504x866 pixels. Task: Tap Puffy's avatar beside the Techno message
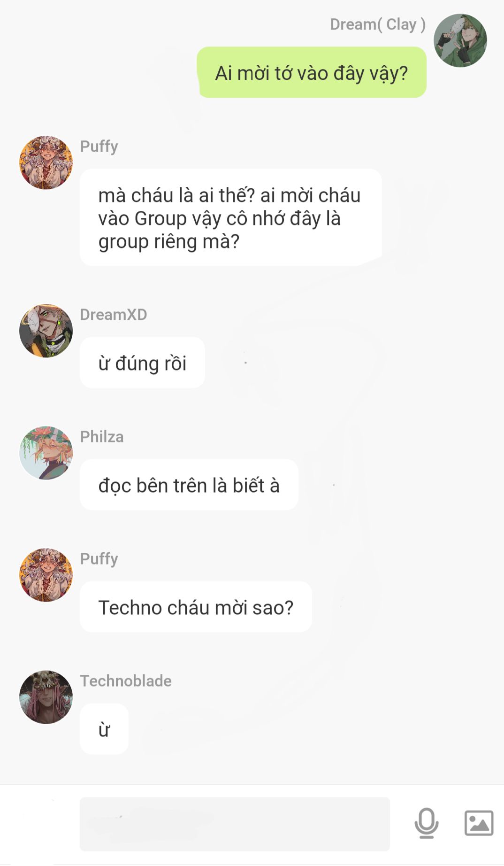(x=46, y=575)
